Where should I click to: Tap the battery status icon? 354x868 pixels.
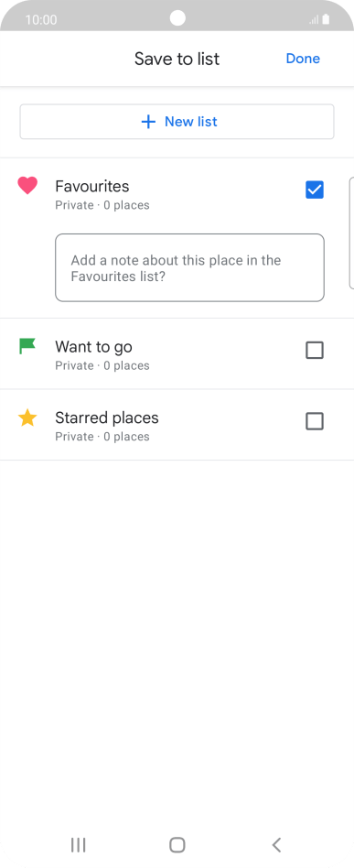(326, 19)
